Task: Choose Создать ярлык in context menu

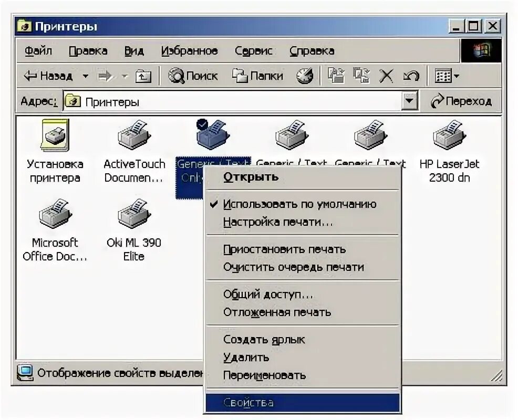Action: pos(303,340)
